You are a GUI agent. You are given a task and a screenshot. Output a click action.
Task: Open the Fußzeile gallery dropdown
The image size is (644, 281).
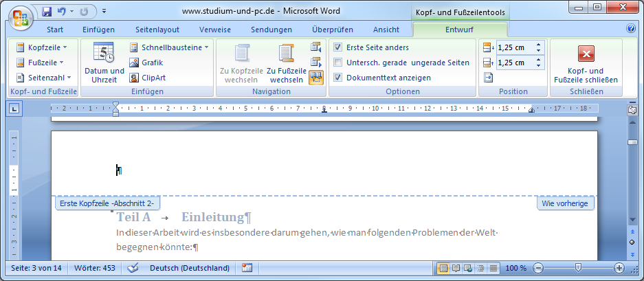(x=40, y=63)
